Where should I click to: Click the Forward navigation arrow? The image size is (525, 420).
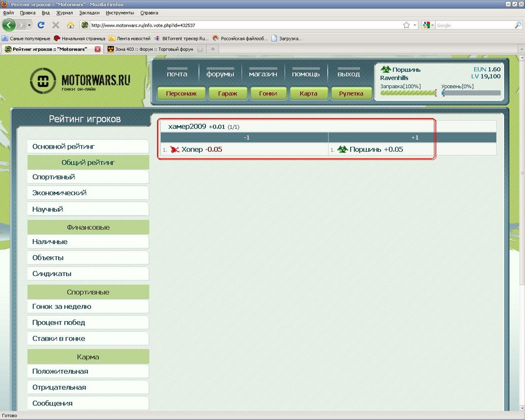coord(21,25)
